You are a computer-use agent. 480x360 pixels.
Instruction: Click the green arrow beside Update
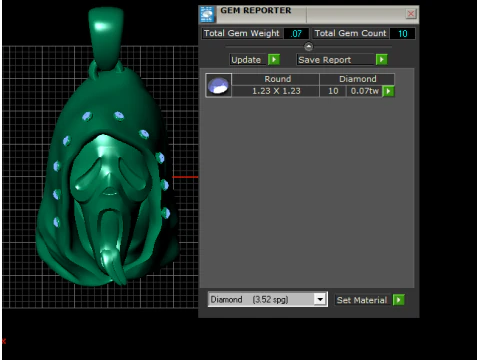pyautogui.click(x=274, y=60)
